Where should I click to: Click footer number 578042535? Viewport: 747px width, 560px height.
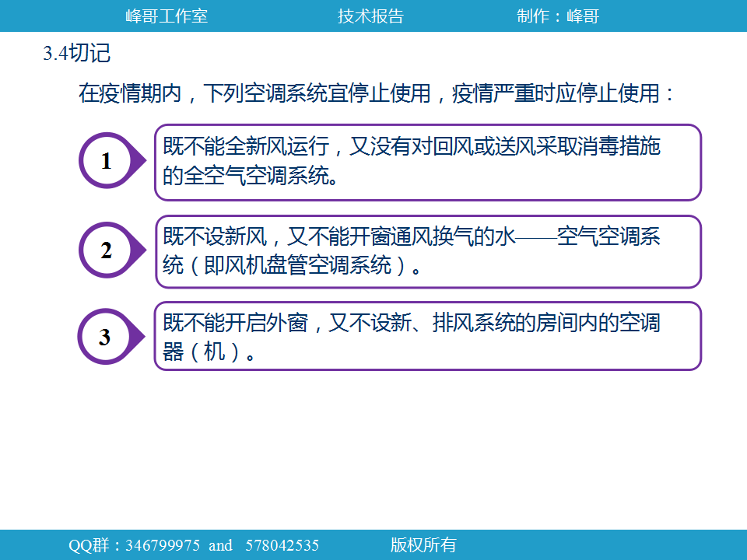(282, 545)
